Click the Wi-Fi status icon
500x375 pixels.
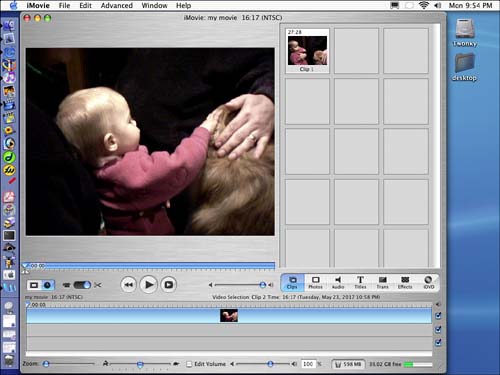point(423,5)
